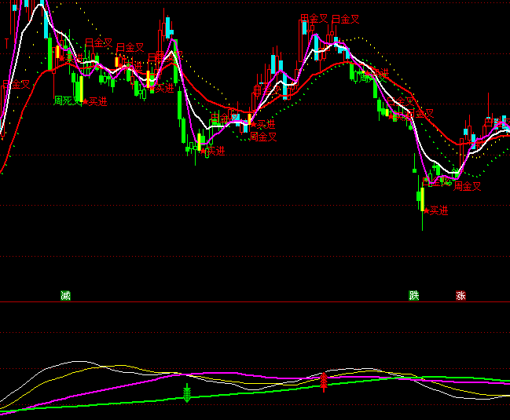The width and height of the screenshot is (510, 420).
Task: Click the green 跌 signal marker
Action: pos(413,295)
